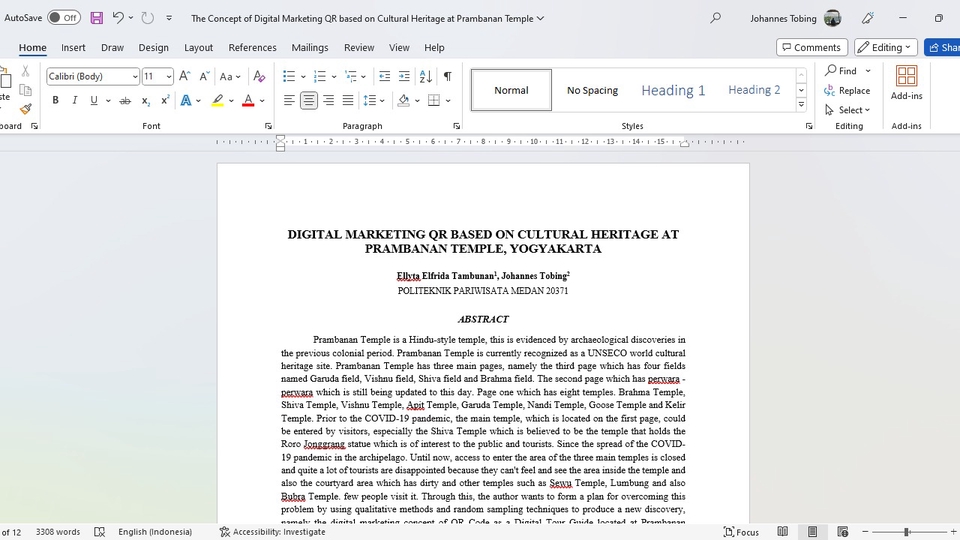Open the borders dropdown arrow
Viewport: 960px width, 540px height.
[448, 100]
